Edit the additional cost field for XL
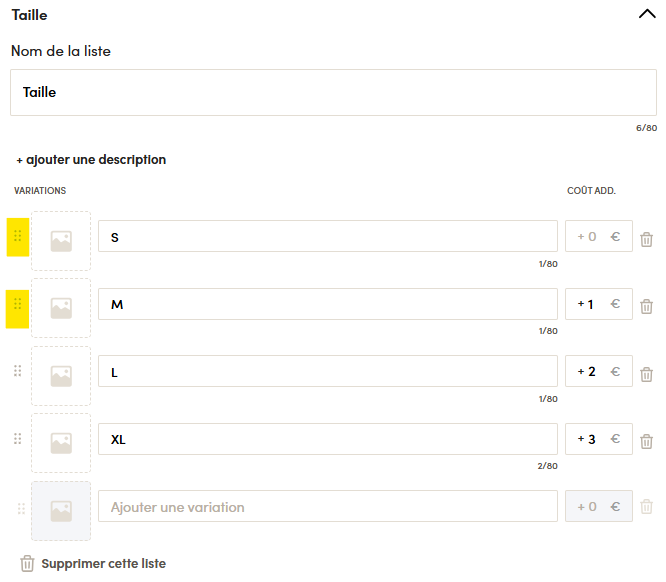Image resolution: width=666 pixels, height=582 pixels. coord(598,439)
